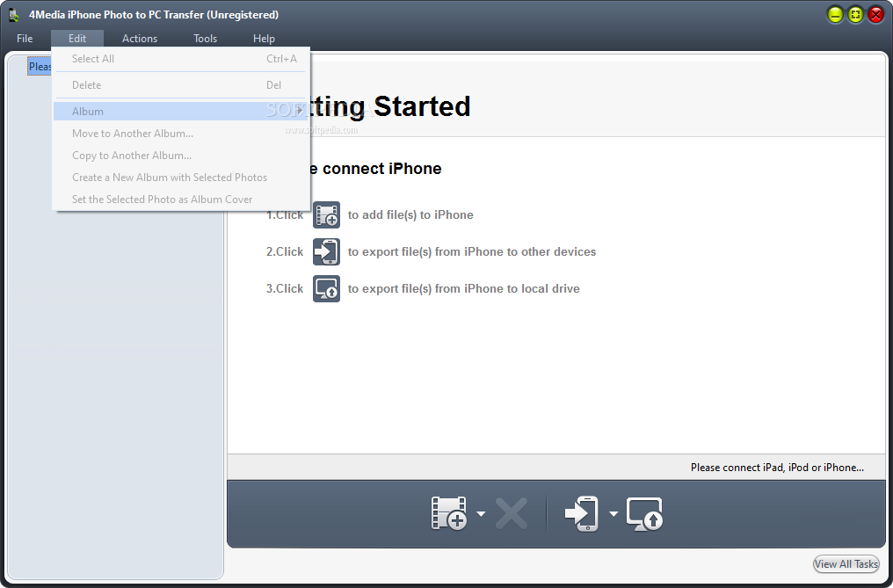Click export to other devices toolbar icon
Viewport: 893px width, 588px height.
click(x=582, y=513)
